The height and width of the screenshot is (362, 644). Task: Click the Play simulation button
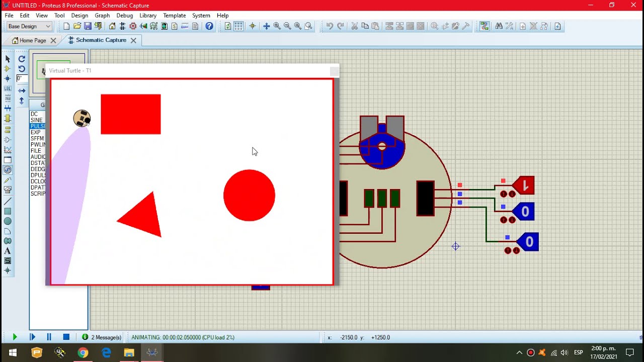point(15,337)
